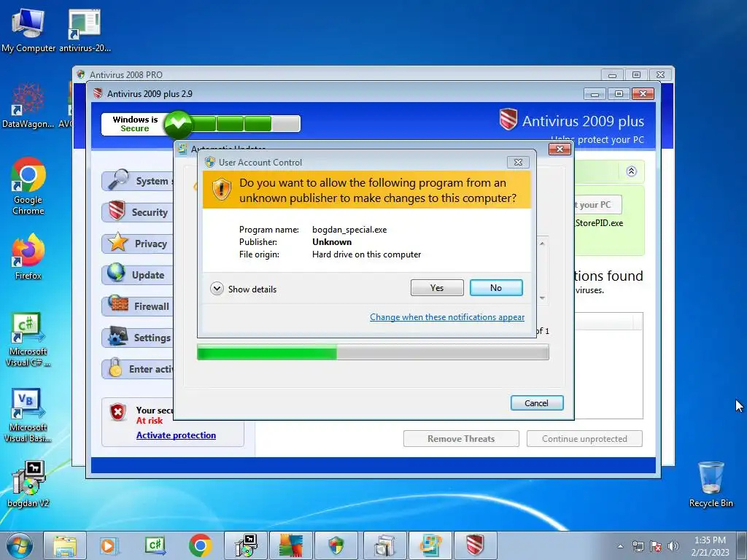Image resolution: width=747 pixels, height=560 pixels.
Task: Minimize the Antivirus 2009 plus window
Action: click(x=595, y=94)
